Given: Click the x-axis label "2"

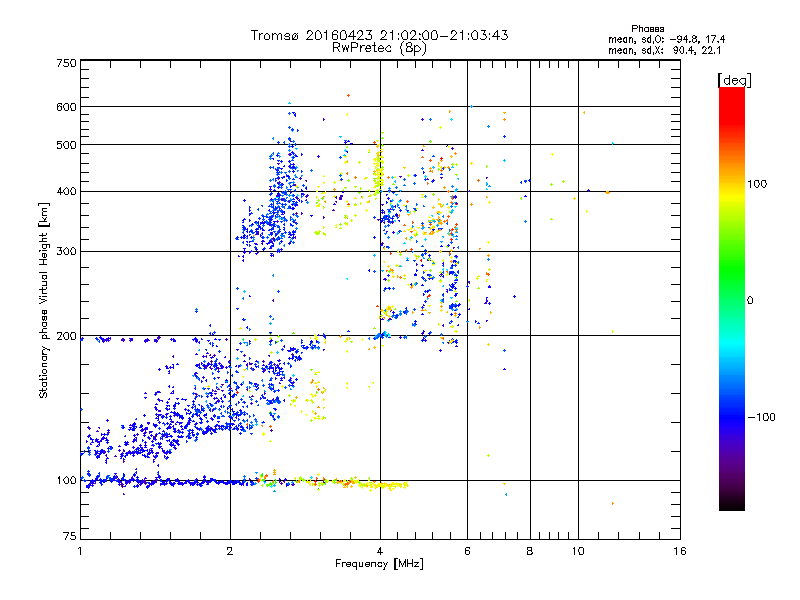Looking at the screenshot, I should click(x=230, y=551).
